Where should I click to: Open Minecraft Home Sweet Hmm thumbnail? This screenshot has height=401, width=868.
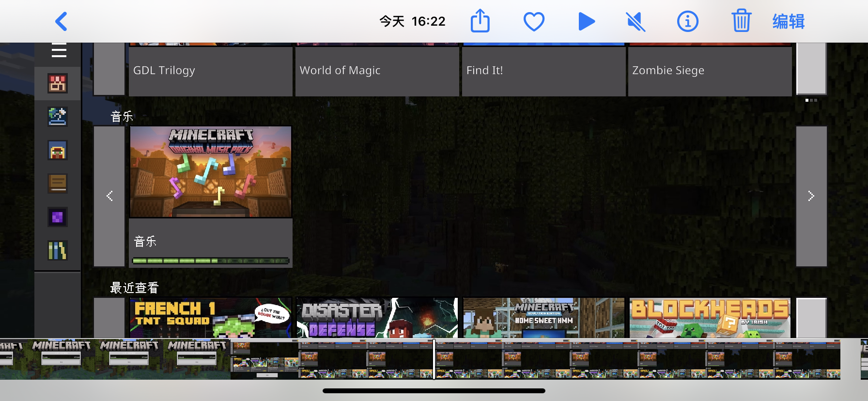coord(544,318)
